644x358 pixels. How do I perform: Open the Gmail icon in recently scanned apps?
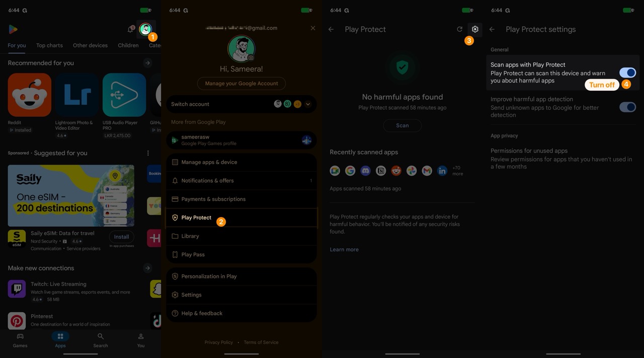point(427,171)
